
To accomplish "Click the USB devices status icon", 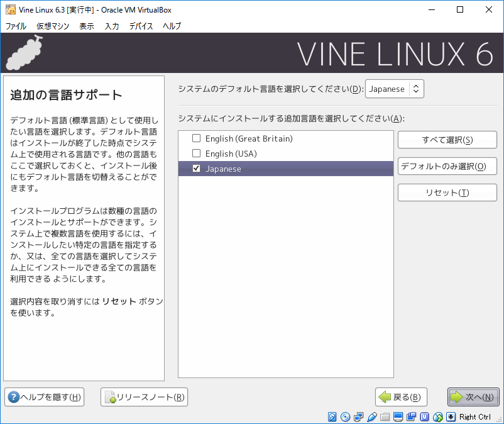I will pyautogui.click(x=371, y=417).
